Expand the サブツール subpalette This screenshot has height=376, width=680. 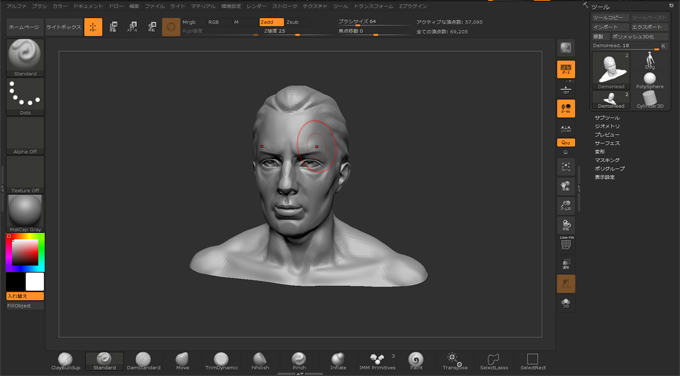tap(607, 118)
